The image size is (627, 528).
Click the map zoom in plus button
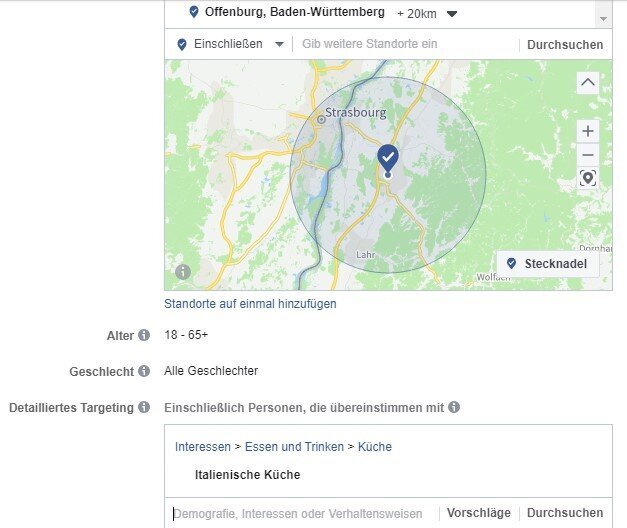tap(587, 131)
